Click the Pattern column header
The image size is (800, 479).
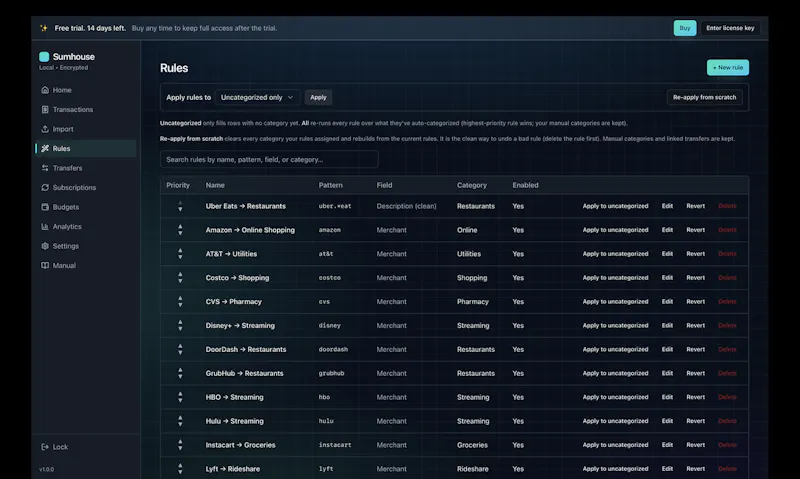[331, 185]
